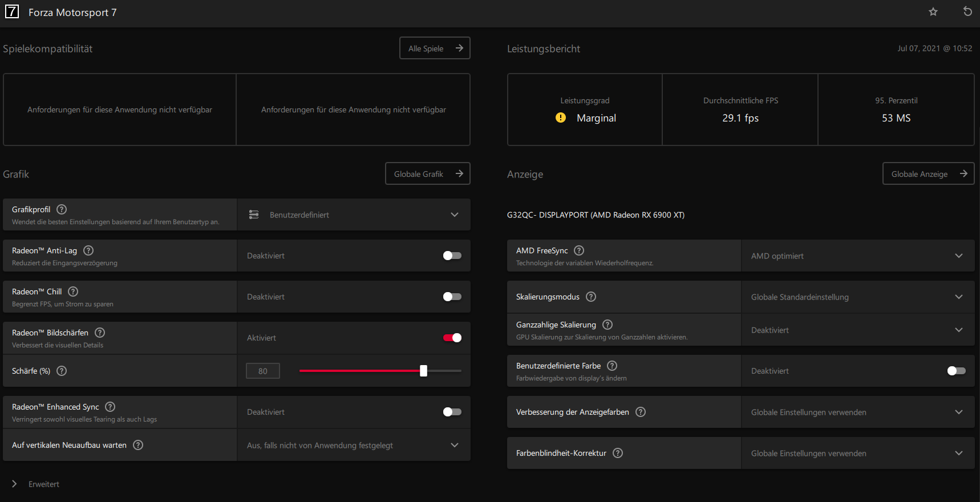Screen dimensions: 980x502
Task: Click the Schärfe value input field
Action: [263, 371]
